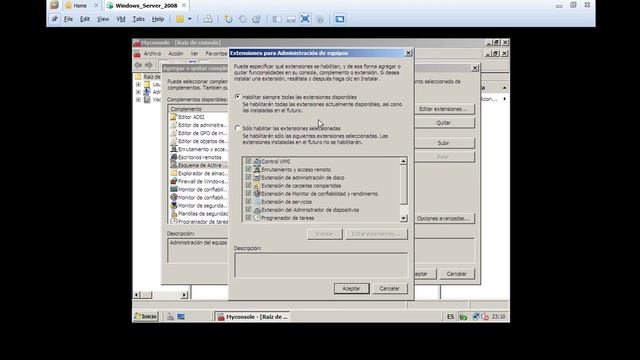Viewport: 640px width, 360px height.
Task: Open the power options dropdown arrow
Action: click(189, 19)
